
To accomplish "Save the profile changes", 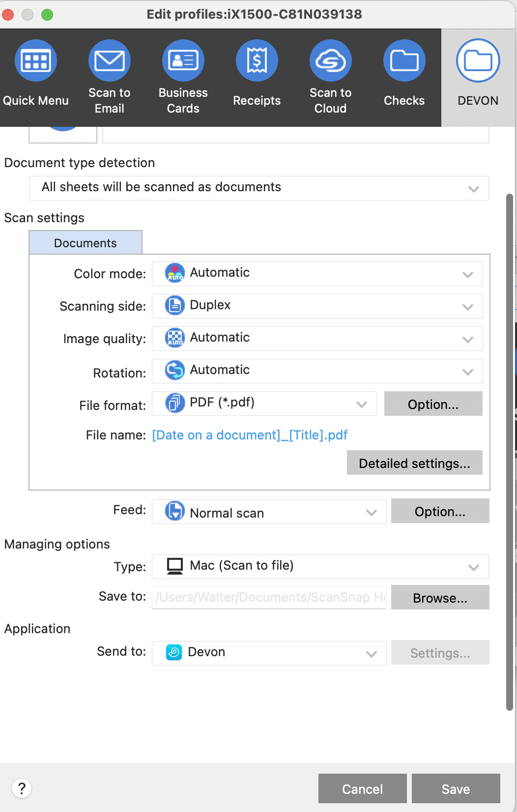I will click(456, 788).
